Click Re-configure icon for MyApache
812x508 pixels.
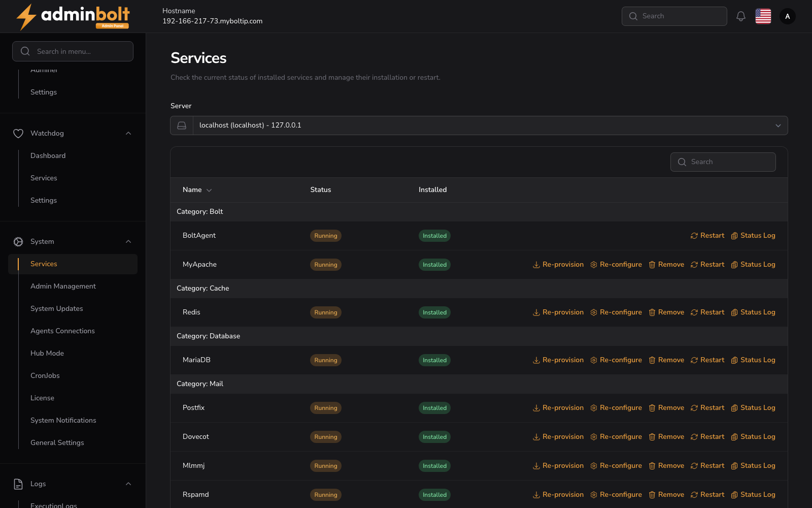594,265
